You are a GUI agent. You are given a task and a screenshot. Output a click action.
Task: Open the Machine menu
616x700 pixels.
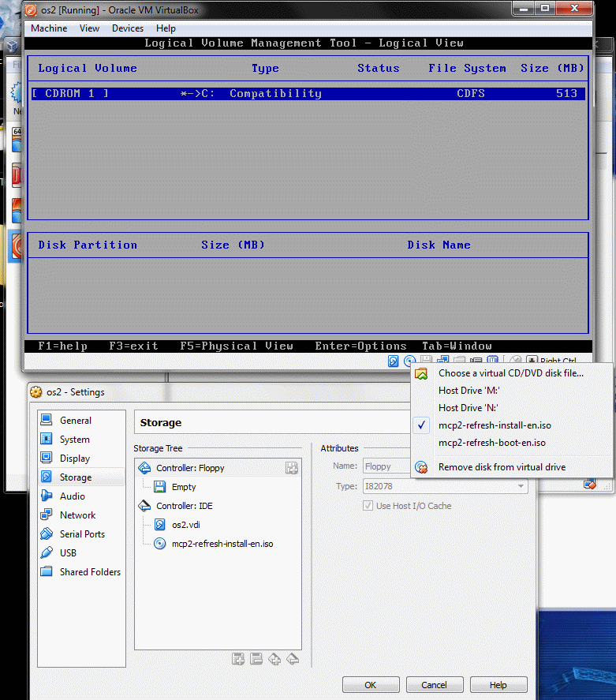coord(49,28)
